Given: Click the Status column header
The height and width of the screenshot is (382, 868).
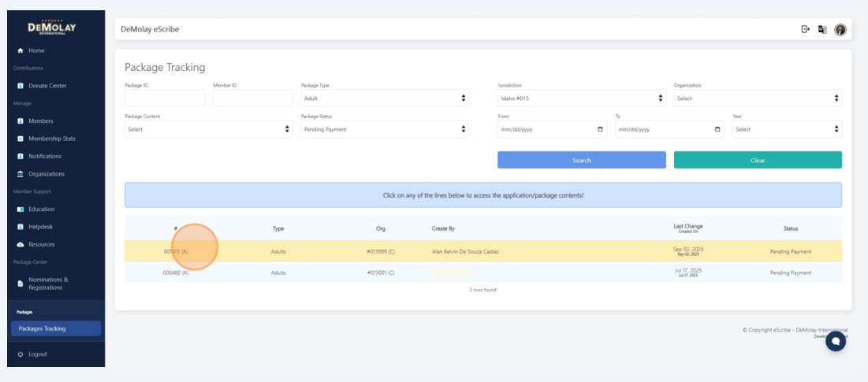Looking at the screenshot, I should [791, 228].
